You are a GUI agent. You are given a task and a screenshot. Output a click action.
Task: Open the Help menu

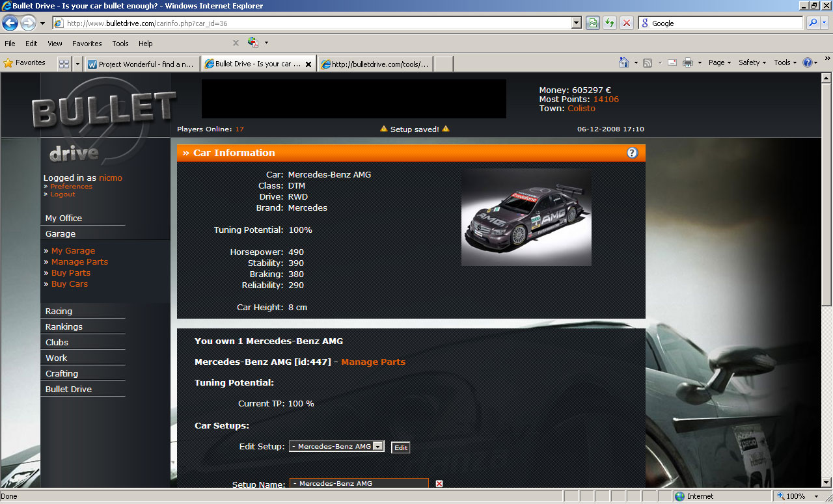click(x=146, y=44)
